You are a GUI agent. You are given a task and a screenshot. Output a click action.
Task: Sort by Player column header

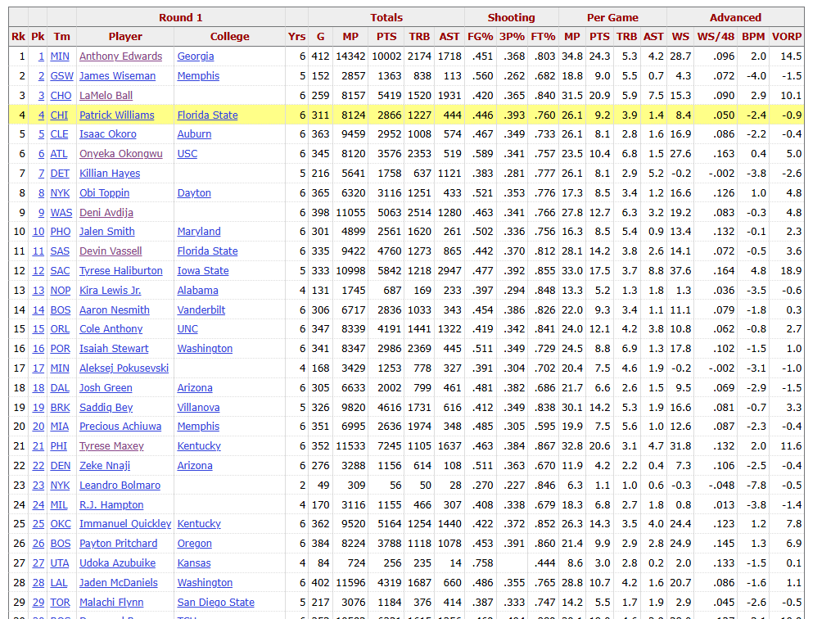125,37
